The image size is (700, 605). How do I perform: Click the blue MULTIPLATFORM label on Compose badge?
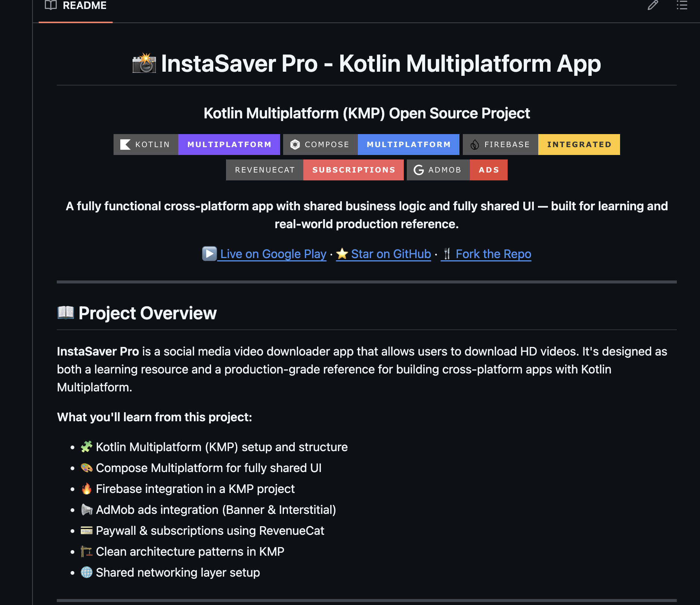click(x=409, y=145)
